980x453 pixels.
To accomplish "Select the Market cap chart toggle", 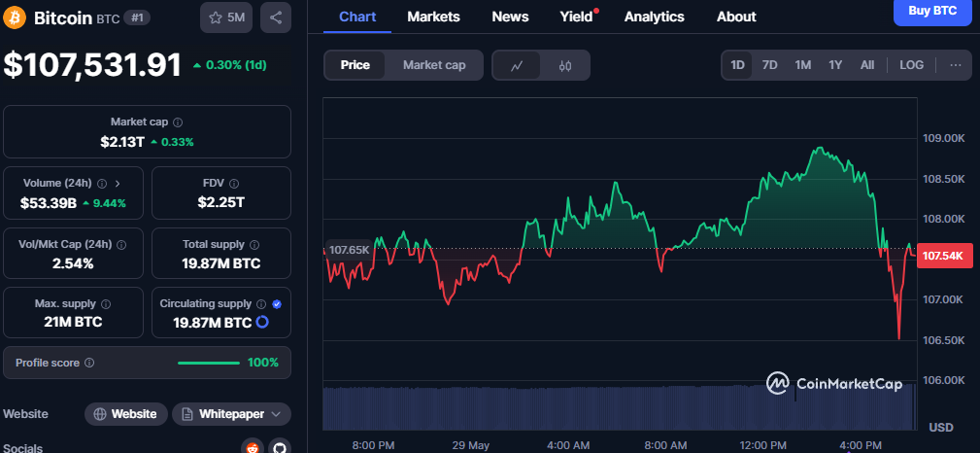I will 434,65.
